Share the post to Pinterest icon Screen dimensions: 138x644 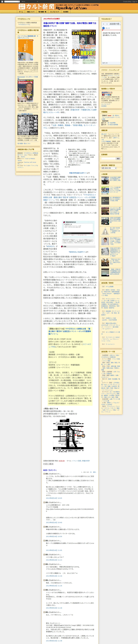coord(52,464)
